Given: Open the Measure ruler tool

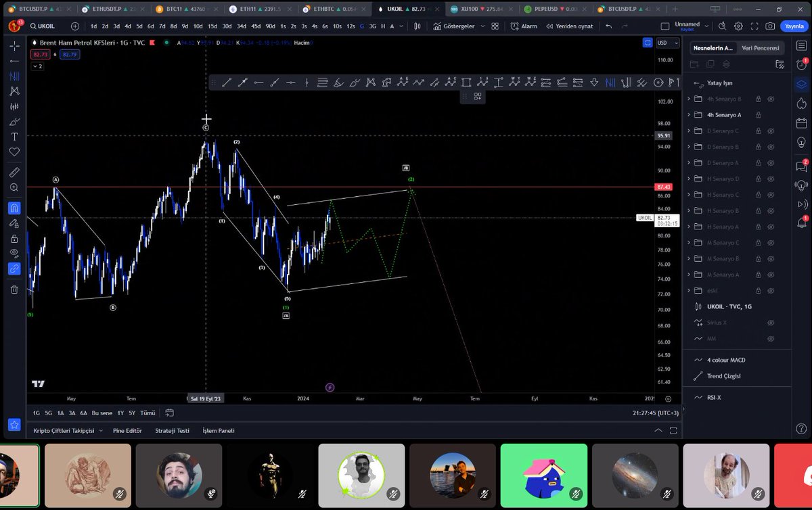Looking at the screenshot, I should (14, 172).
